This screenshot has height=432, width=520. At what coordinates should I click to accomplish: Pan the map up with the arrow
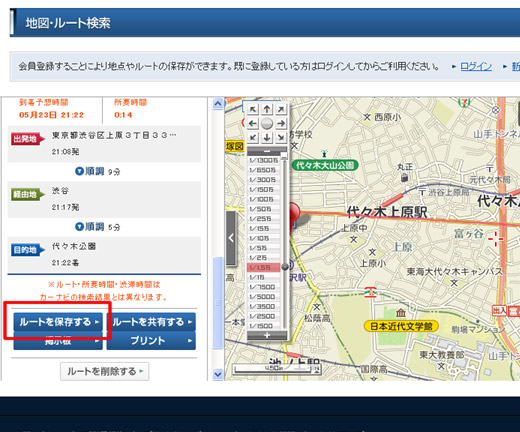pos(267,109)
